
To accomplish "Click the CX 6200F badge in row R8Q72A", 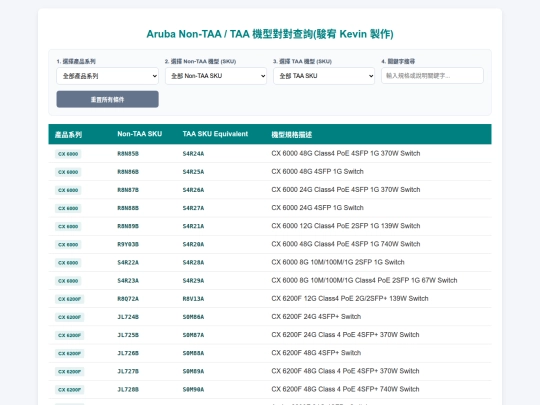I will [70, 299].
